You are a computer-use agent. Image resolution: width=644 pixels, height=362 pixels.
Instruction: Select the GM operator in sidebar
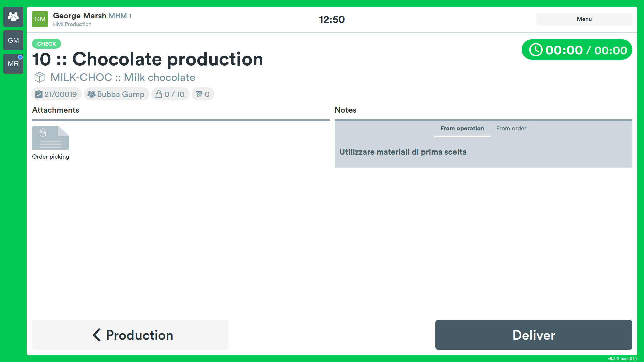13,40
